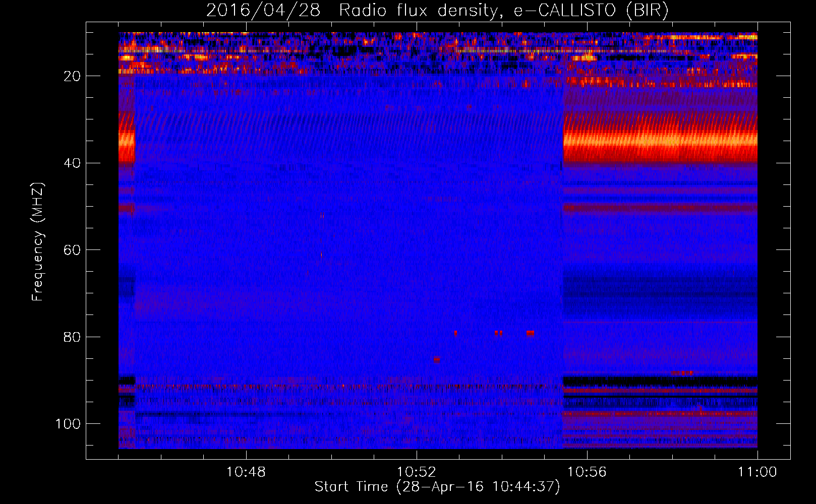Screen dimensions: 816x504
Task: Select the 'Frequency (MHZ)' y-axis label
Action: (38, 242)
